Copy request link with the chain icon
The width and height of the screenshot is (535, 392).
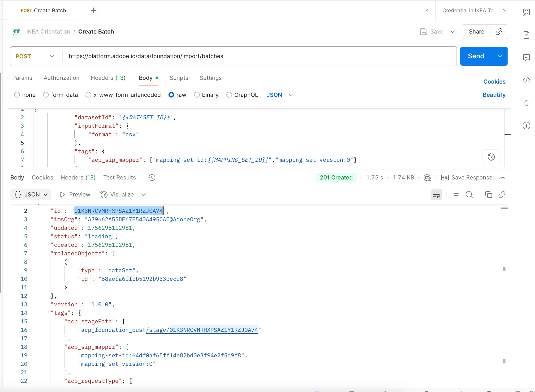499,32
